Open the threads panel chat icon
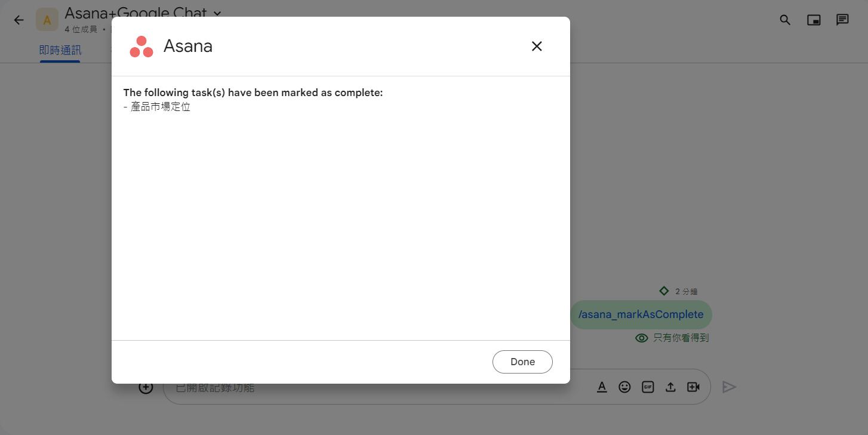Viewport: 868px width, 435px height. click(842, 20)
